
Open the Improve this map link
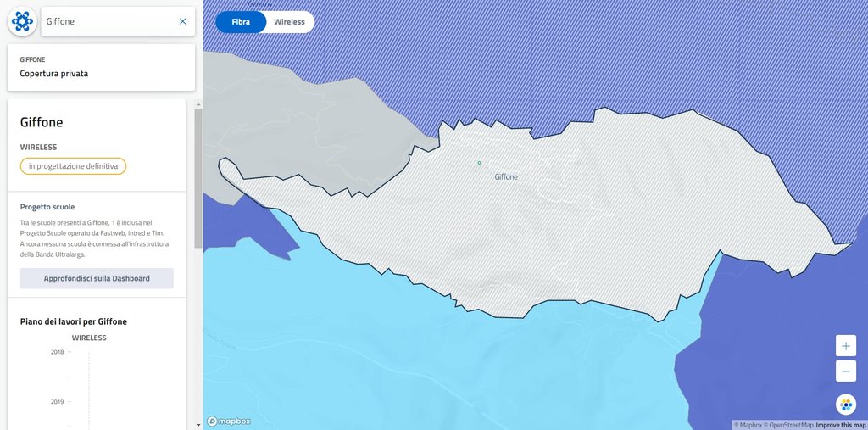point(842,425)
